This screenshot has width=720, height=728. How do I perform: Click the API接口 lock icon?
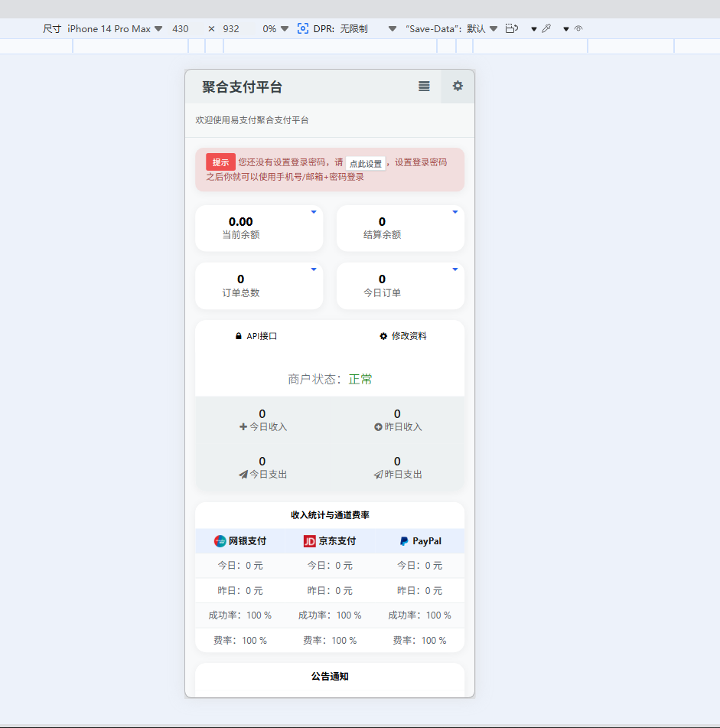click(x=239, y=336)
